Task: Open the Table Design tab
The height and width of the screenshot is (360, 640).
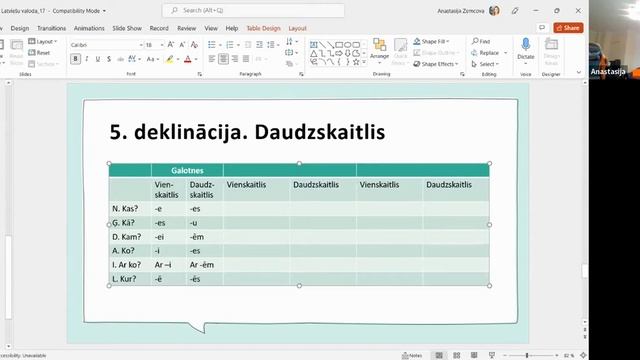Action: pos(263,28)
